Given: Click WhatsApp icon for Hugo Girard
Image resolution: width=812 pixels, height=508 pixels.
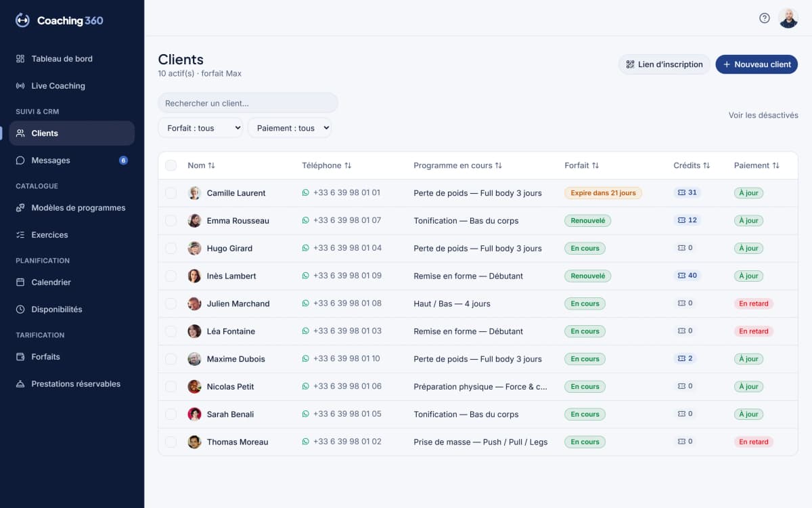Looking at the screenshot, I should point(305,249).
